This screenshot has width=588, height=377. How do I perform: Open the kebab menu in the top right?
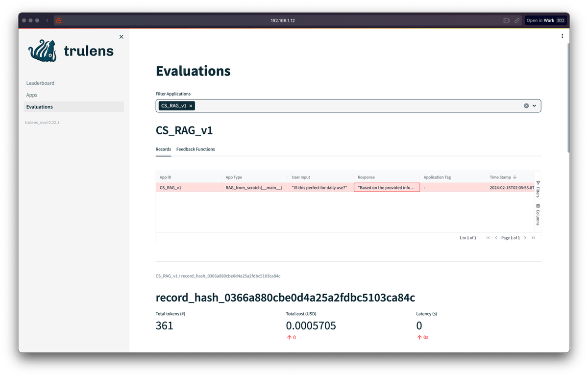tap(562, 36)
